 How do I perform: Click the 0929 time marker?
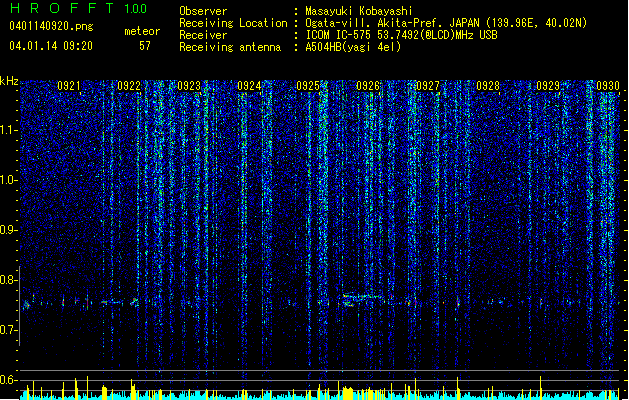(548, 86)
